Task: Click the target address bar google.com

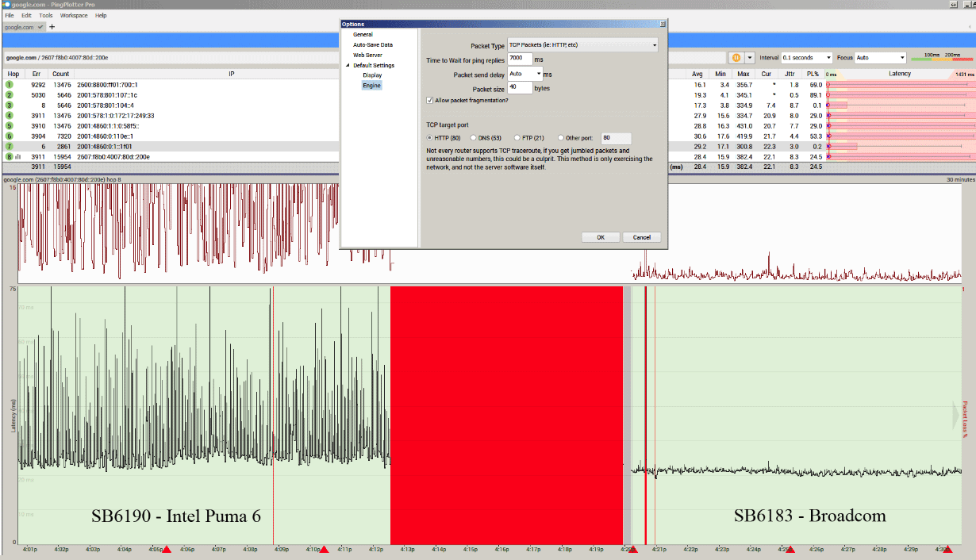Action: pos(364,58)
